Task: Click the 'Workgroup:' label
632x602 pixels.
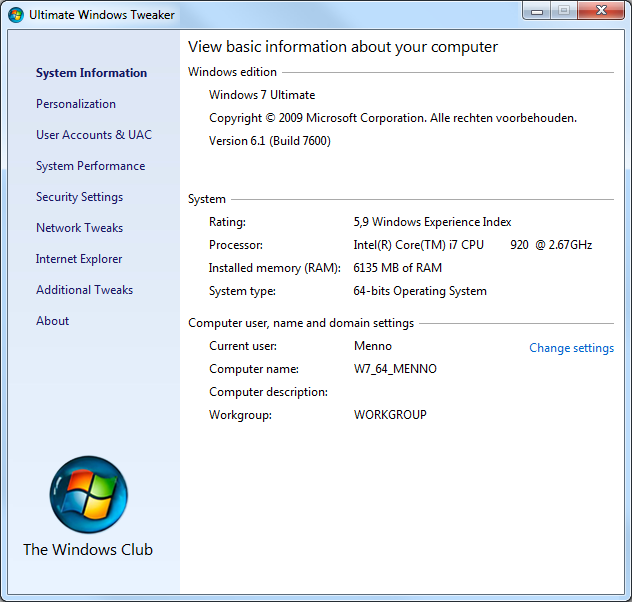Action: click(240, 415)
